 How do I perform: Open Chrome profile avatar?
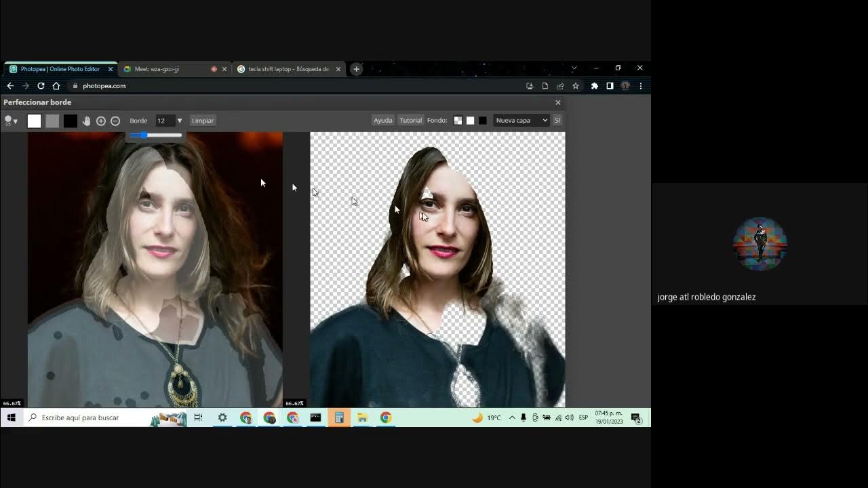625,86
